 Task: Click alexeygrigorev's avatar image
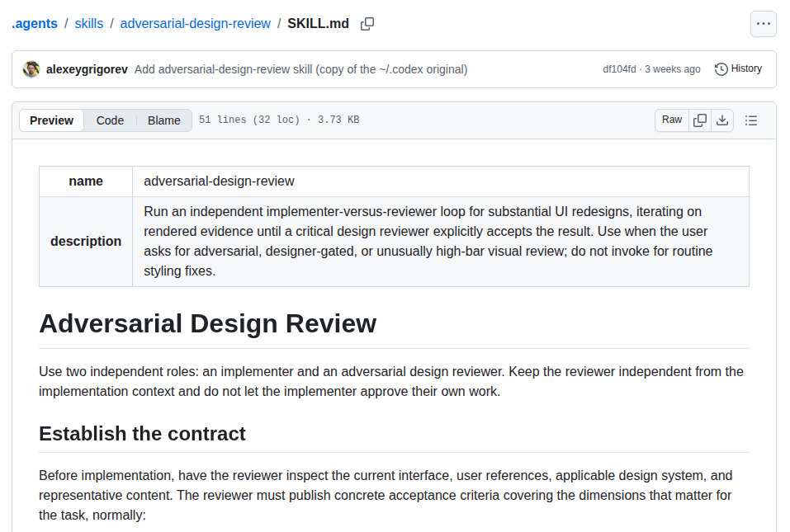31,69
